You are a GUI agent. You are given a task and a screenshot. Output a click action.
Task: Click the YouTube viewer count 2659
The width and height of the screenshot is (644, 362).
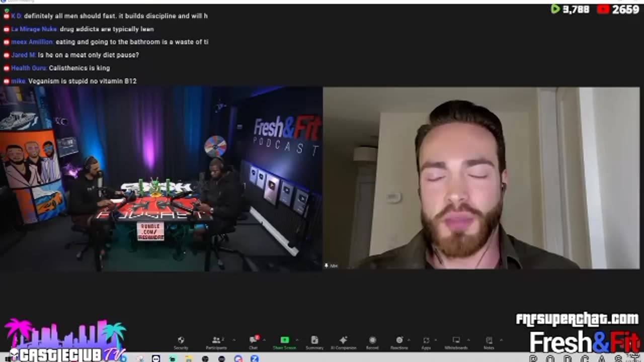[618, 9]
